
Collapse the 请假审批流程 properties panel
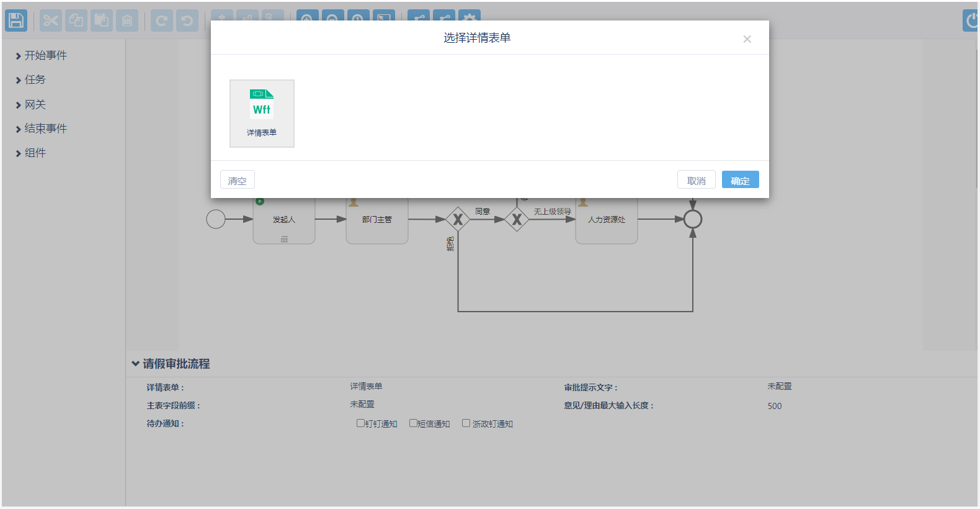tap(135, 364)
